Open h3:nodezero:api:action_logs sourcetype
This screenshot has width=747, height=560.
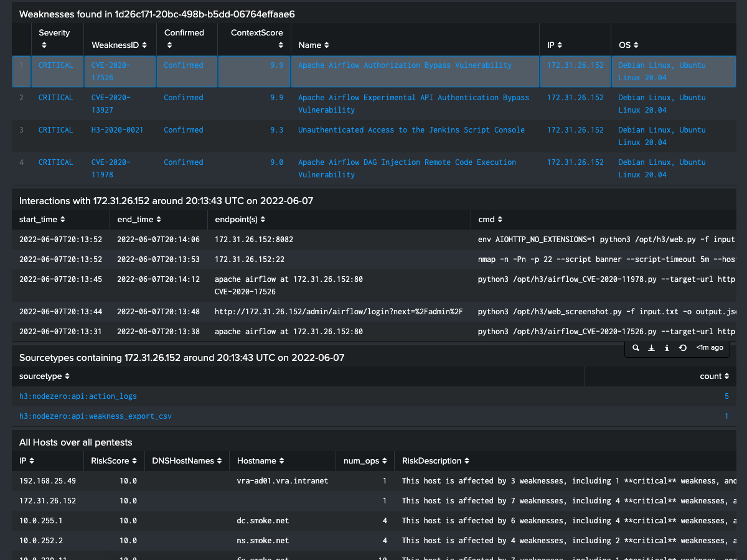click(78, 396)
